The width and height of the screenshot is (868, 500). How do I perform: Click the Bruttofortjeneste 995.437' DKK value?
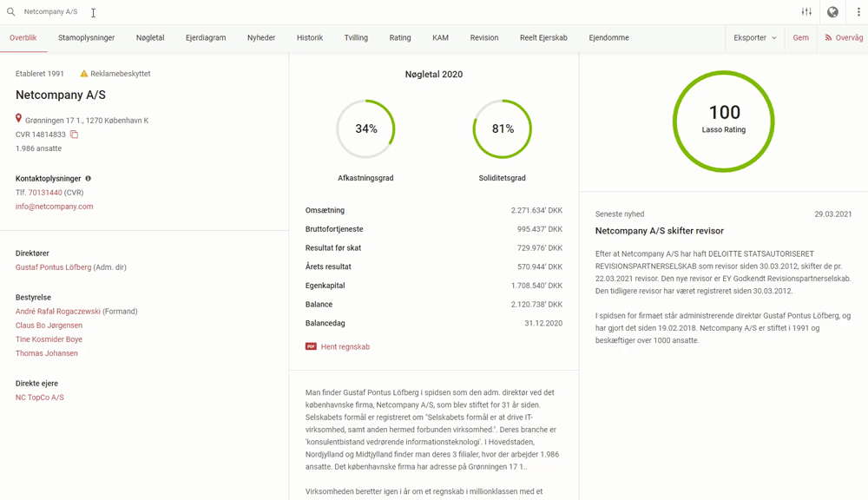(x=540, y=229)
